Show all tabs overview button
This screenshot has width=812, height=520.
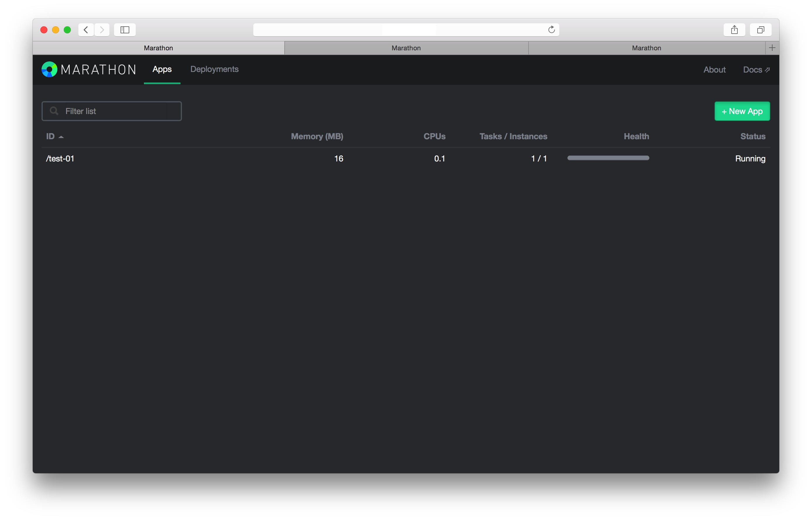tap(760, 30)
